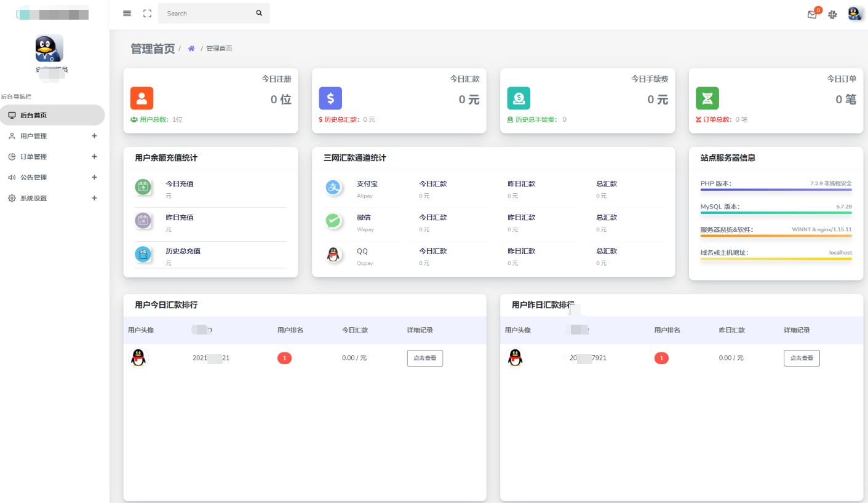Viewport: 868px width, 503px height.
Task: Open the user avatar menu at top right
Action: 854,14
